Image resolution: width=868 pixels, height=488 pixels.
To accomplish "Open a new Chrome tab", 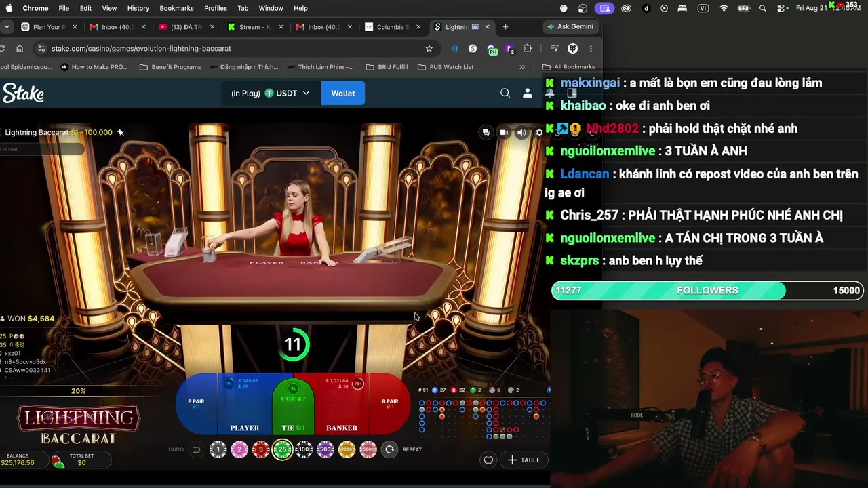I will pos(505,27).
